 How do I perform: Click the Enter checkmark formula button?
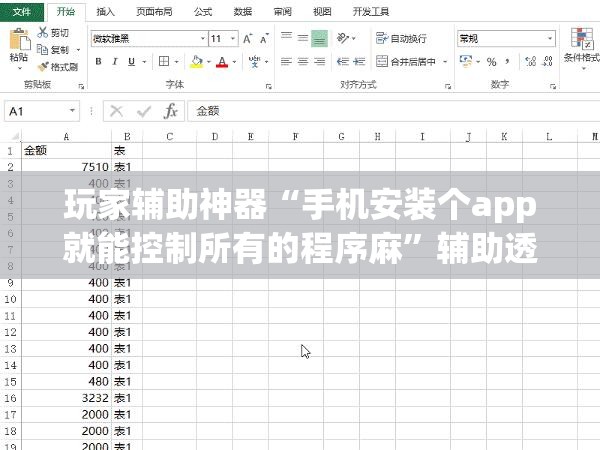coord(144,111)
